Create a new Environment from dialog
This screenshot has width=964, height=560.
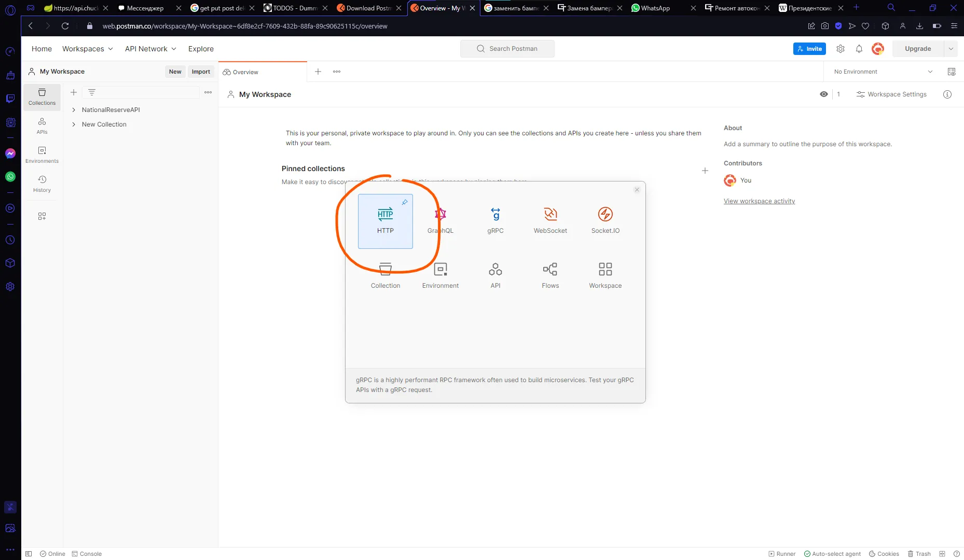point(440,276)
